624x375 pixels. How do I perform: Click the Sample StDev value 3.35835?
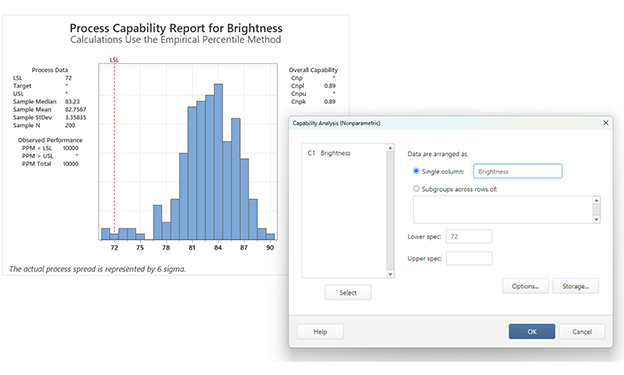pos(76,117)
